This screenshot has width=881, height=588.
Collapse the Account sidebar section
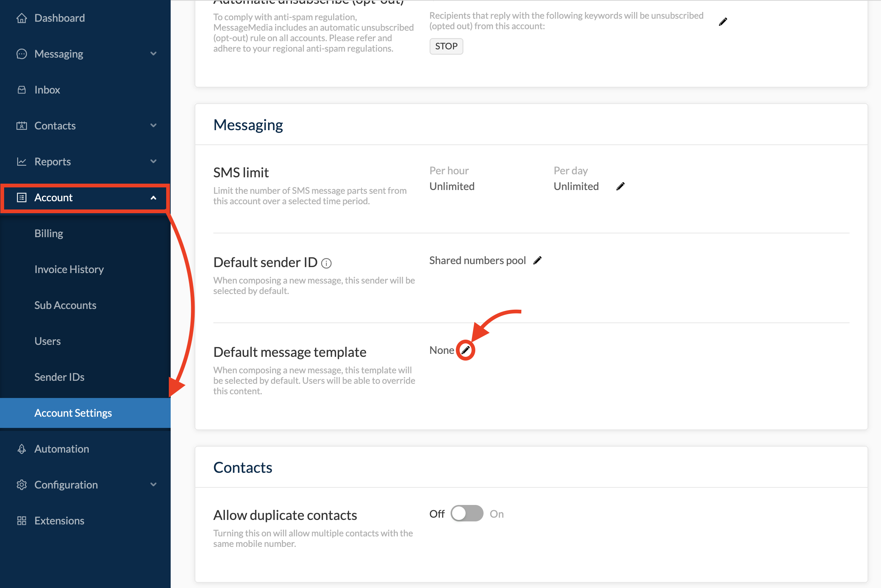pos(153,197)
